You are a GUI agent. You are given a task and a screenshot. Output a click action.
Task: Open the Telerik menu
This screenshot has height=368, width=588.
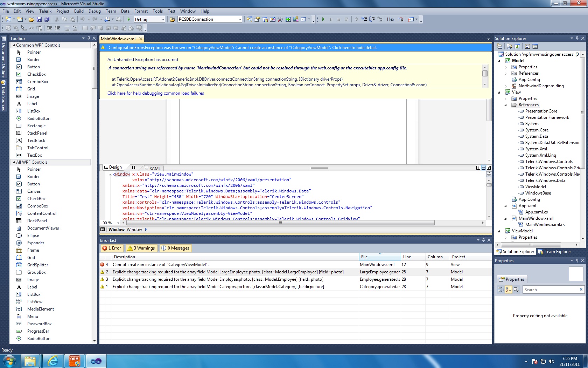(45, 11)
